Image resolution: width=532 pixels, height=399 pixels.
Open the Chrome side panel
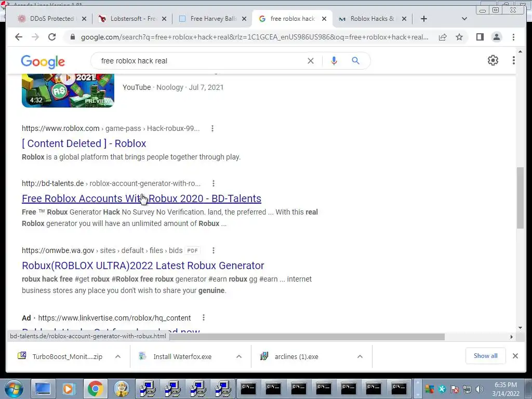(480, 37)
